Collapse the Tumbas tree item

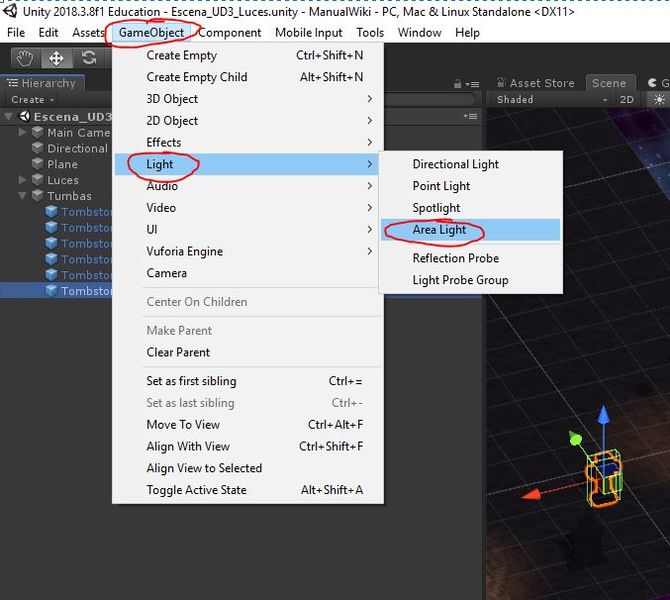click(22, 196)
